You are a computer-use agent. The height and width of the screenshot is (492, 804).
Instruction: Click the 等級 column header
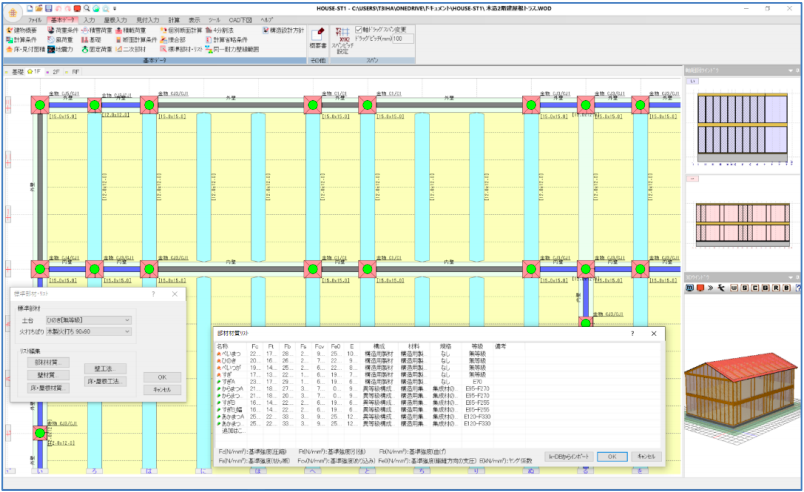tap(477, 346)
